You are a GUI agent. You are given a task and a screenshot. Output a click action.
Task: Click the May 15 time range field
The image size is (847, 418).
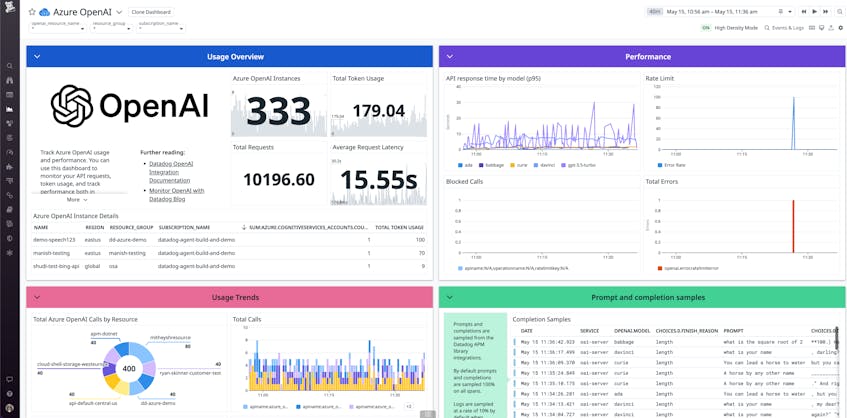(x=711, y=11)
